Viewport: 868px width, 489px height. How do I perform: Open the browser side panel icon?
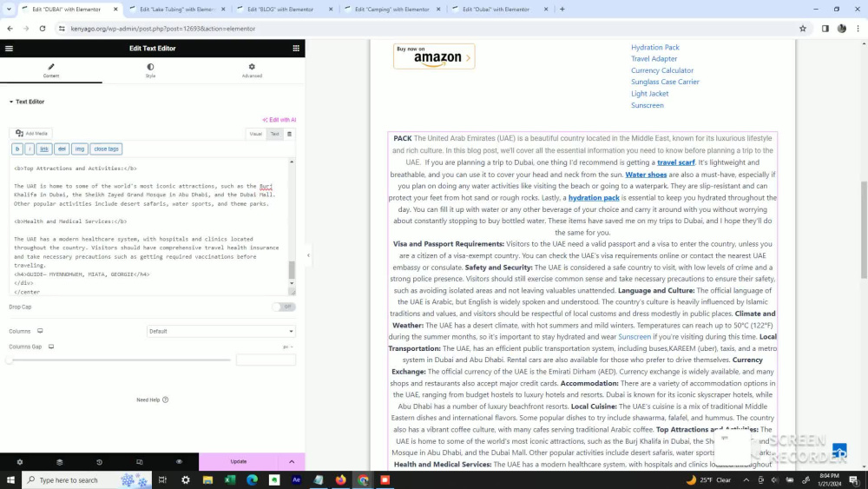click(x=825, y=29)
